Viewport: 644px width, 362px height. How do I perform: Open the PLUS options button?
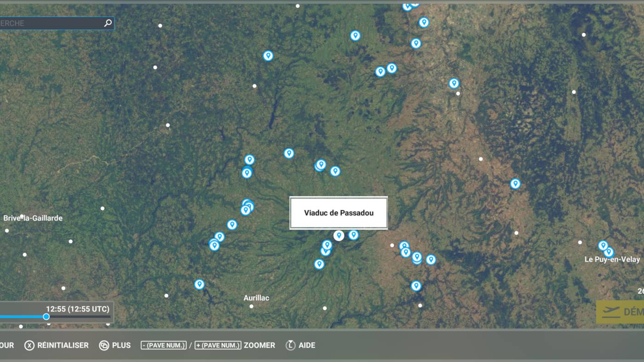pos(115,345)
